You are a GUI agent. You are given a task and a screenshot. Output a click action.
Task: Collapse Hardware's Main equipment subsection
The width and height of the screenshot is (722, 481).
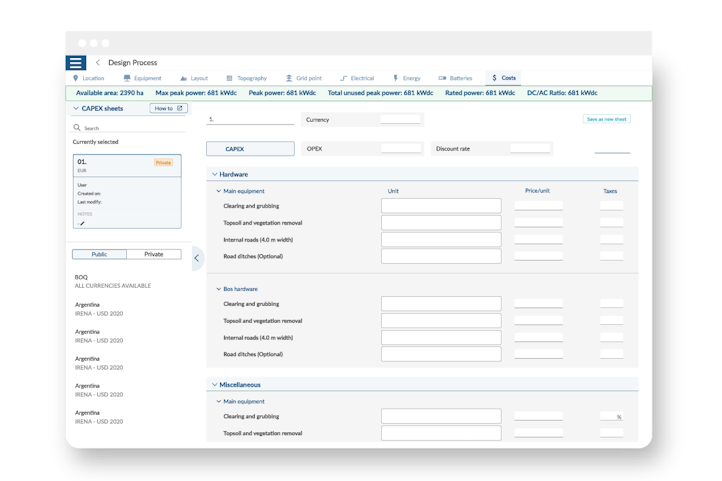(219, 191)
